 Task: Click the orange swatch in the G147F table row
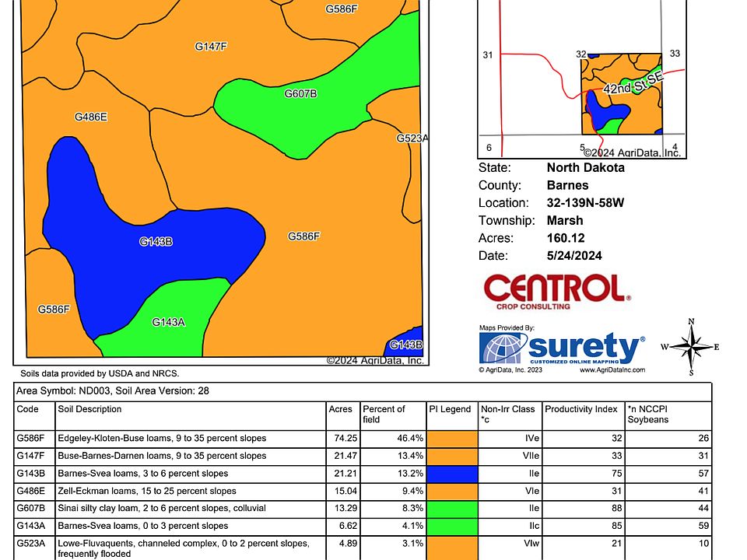(x=451, y=456)
